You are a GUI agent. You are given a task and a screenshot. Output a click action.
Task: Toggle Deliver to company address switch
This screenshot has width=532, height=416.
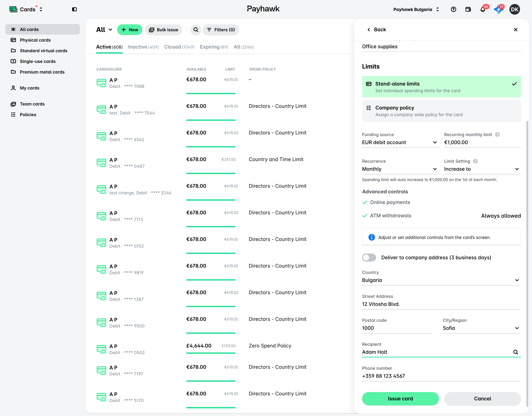369,257
